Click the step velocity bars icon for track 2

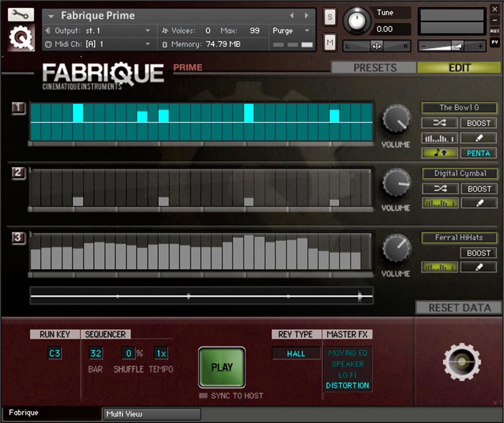440,203
